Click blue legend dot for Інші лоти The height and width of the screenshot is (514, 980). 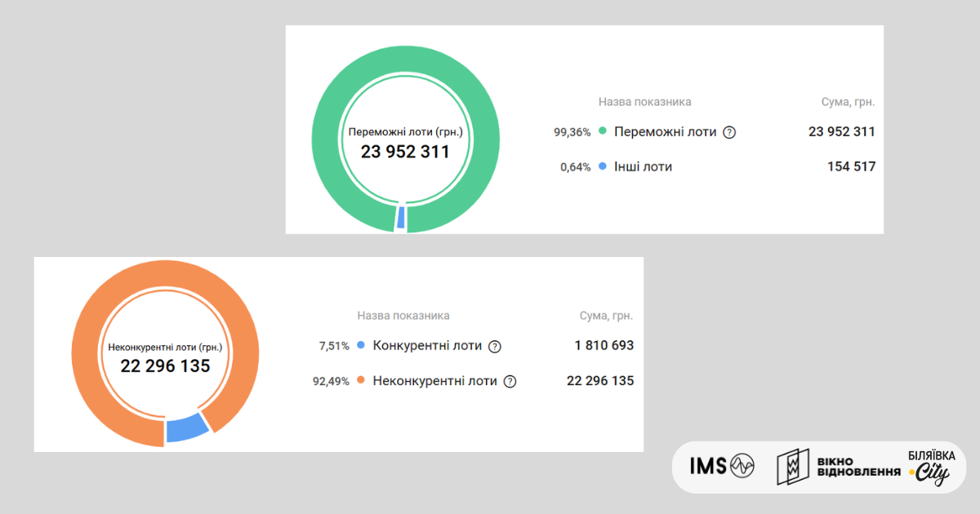click(603, 166)
